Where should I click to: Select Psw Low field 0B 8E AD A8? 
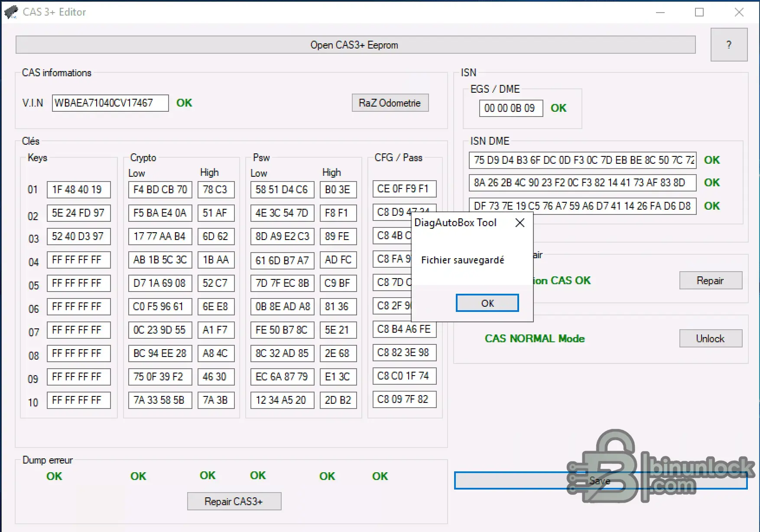282,307
